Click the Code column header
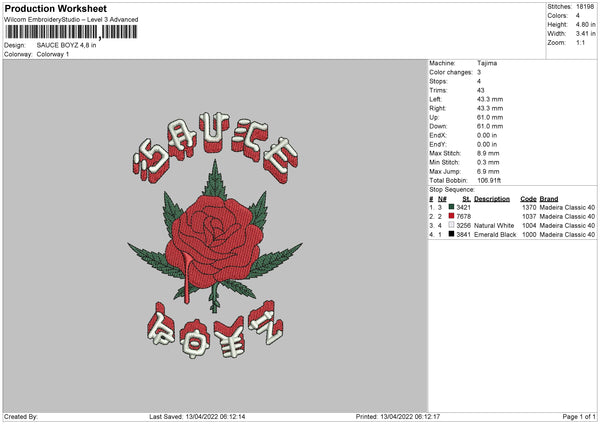The height and width of the screenshot is (424, 600). (x=528, y=199)
